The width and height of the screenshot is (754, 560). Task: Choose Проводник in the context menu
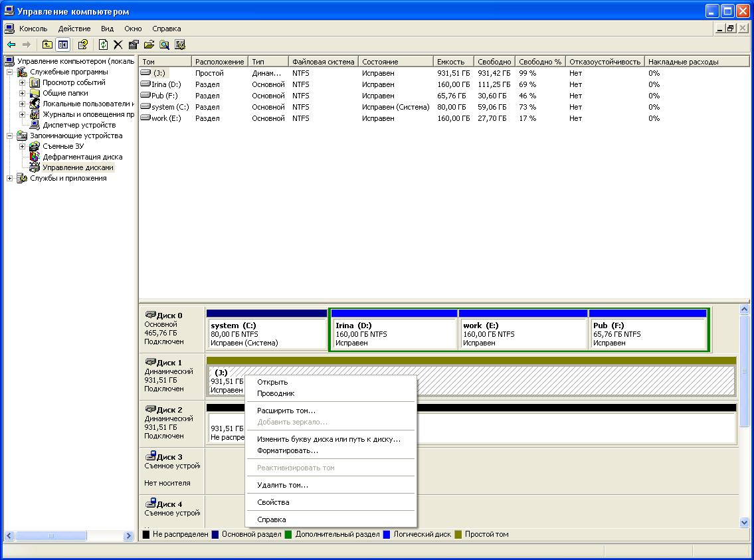point(330,394)
